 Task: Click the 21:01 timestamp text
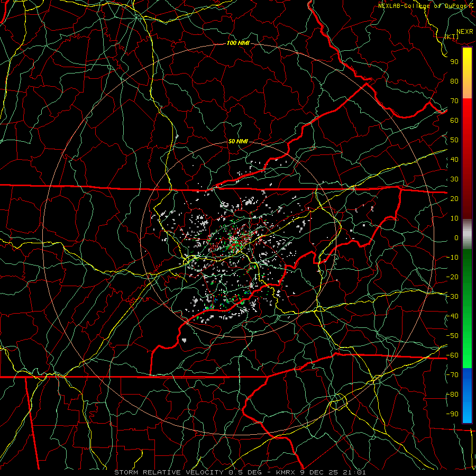354,472
